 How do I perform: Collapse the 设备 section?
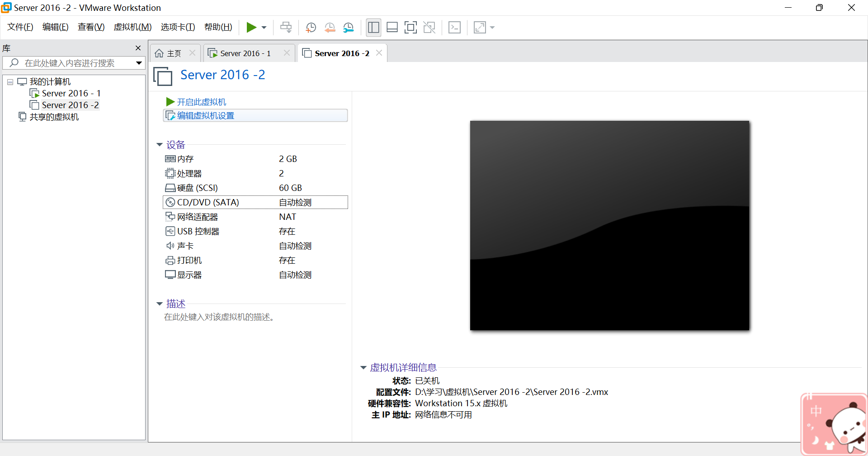tap(160, 145)
